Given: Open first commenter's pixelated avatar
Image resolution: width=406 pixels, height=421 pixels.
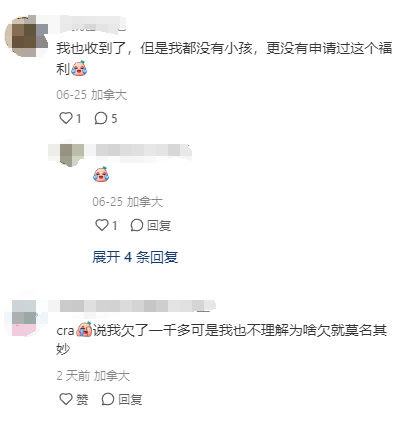Looking at the screenshot, I should tap(27, 36).
